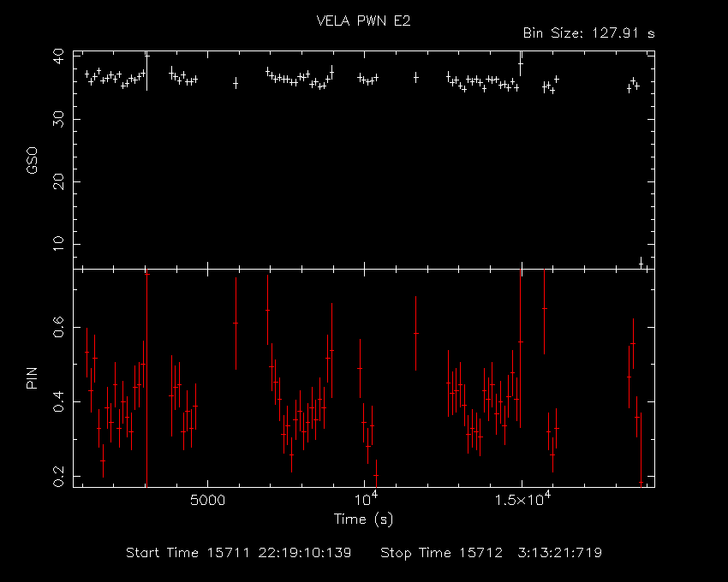Image resolution: width=728 pixels, height=582 pixels.
Task: Click the x-axis tick label "10^4"
Action: pyautogui.click(x=367, y=499)
